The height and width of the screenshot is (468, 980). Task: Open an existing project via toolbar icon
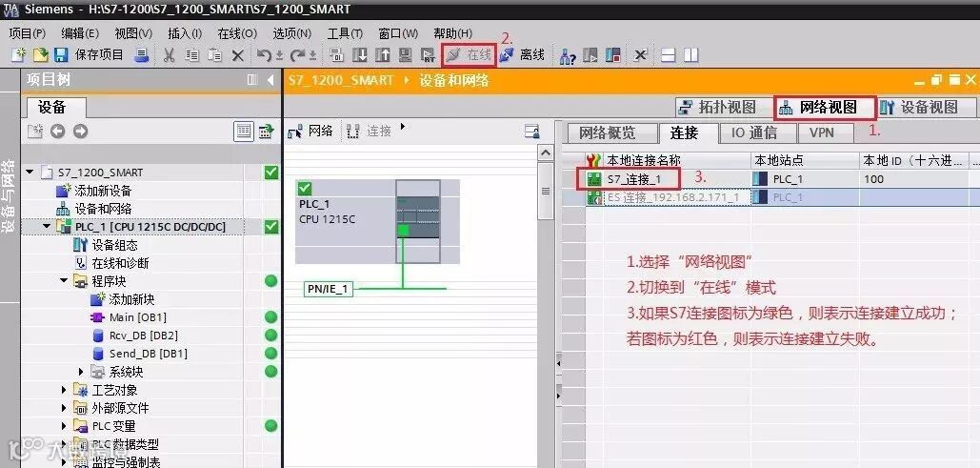point(40,55)
